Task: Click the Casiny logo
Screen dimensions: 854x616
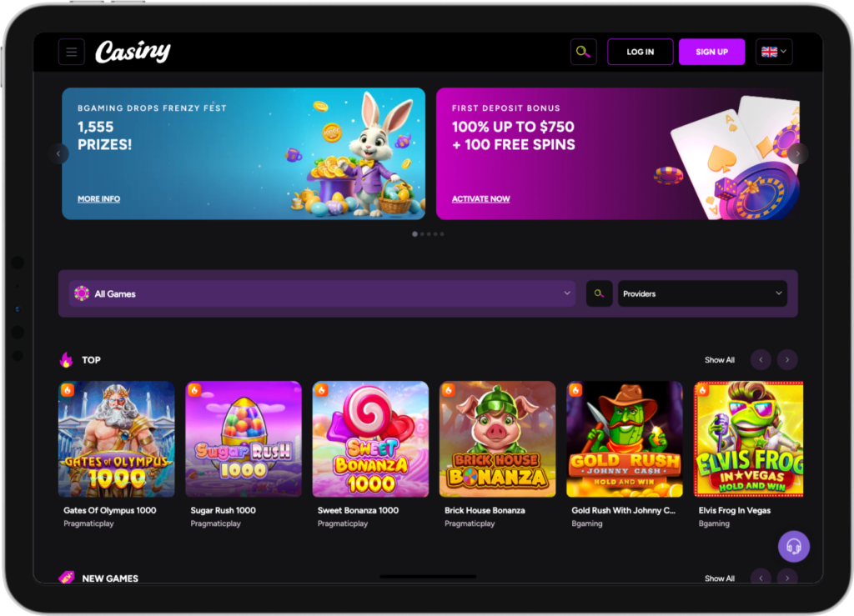Action: click(x=133, y=52)
